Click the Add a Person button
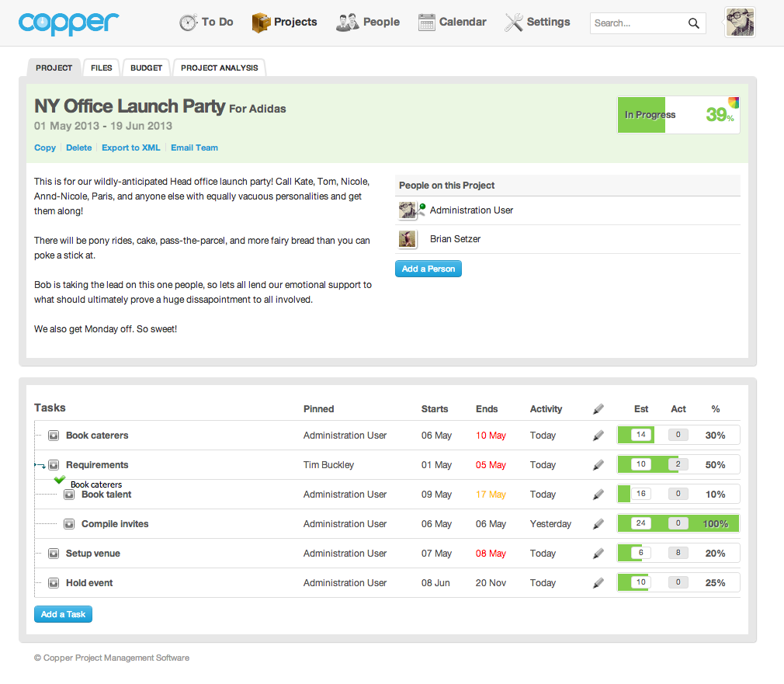784x684 pixels. tap(428, 268)
